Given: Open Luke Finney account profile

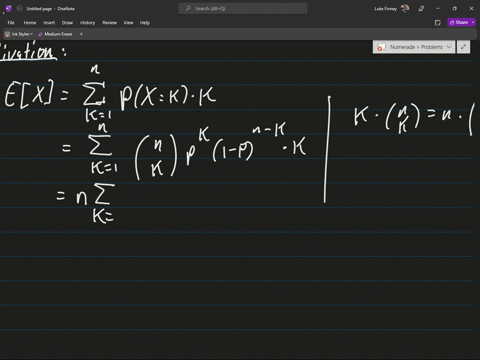Looking at the screenshot, I should click(391, 9).
